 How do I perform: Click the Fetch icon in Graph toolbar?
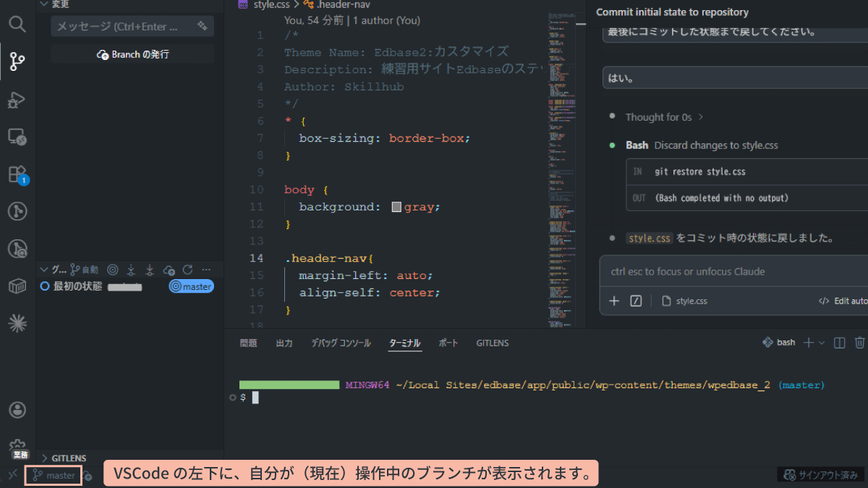click(x=131, y=269)
